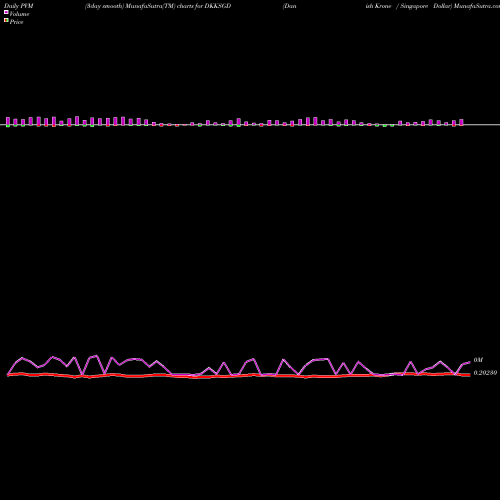This screenshot has height=500, width=500.
Task: Click the 'Daily PVM' title text
Action: pos(19,6)
